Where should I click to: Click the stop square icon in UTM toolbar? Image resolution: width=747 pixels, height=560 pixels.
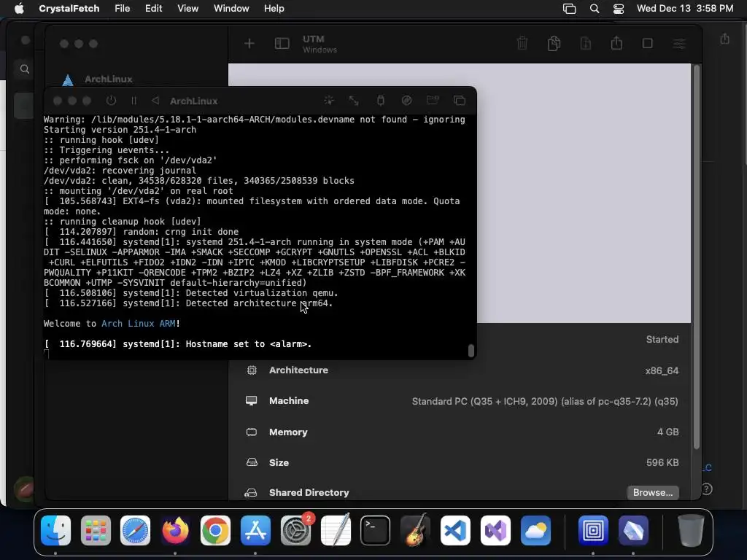click(648, 43)
